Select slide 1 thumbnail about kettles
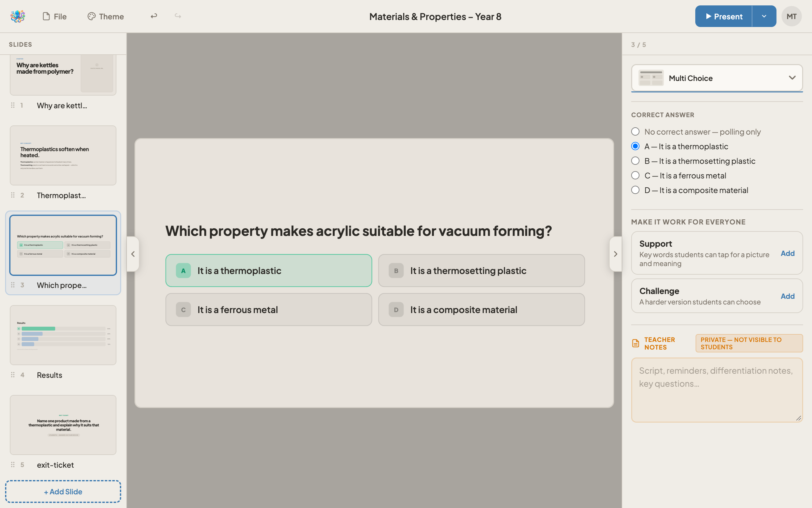 [63, 75]
